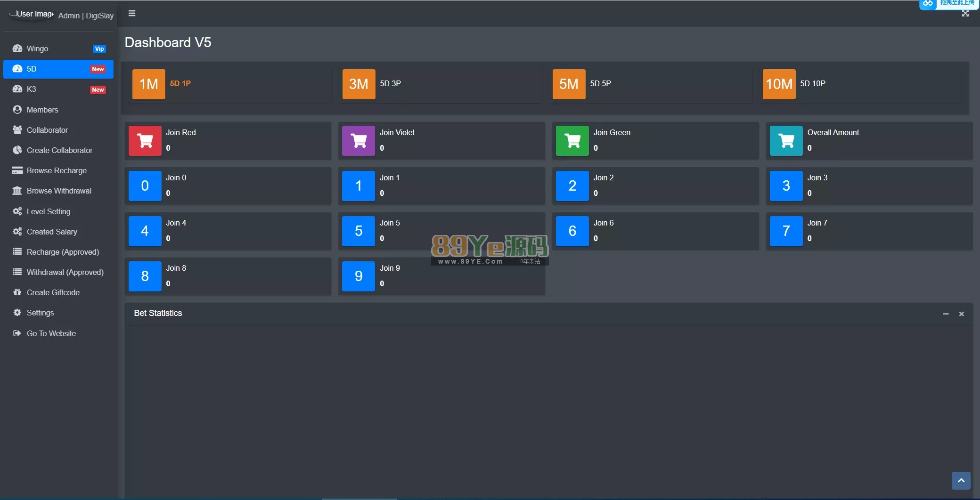Open Create Giftcode in sidebar

tap(53, 292)
